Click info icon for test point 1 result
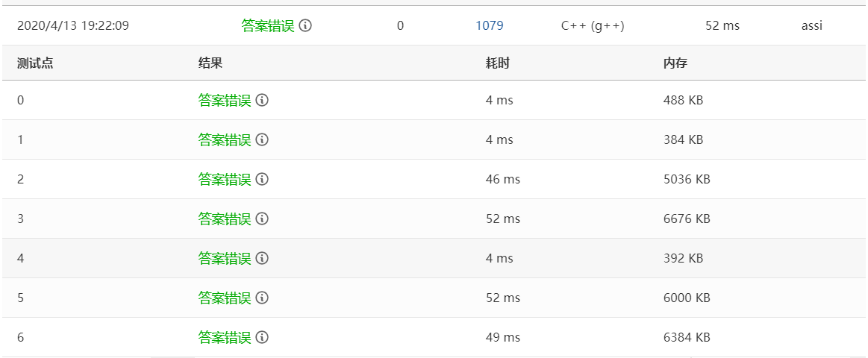The width and height of the screenshot is (868, 358). (x=263, y=140)
